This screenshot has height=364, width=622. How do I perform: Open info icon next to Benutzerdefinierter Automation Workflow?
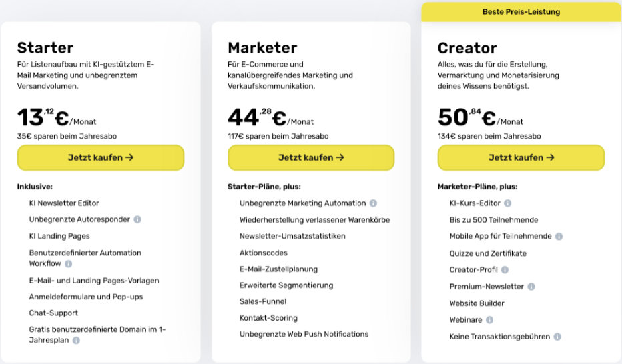coord(68,264)
